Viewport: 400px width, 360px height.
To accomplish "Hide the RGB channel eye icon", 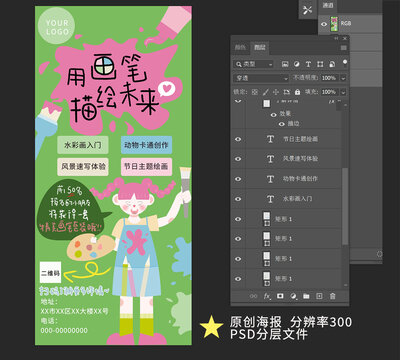I will (324, 24).
